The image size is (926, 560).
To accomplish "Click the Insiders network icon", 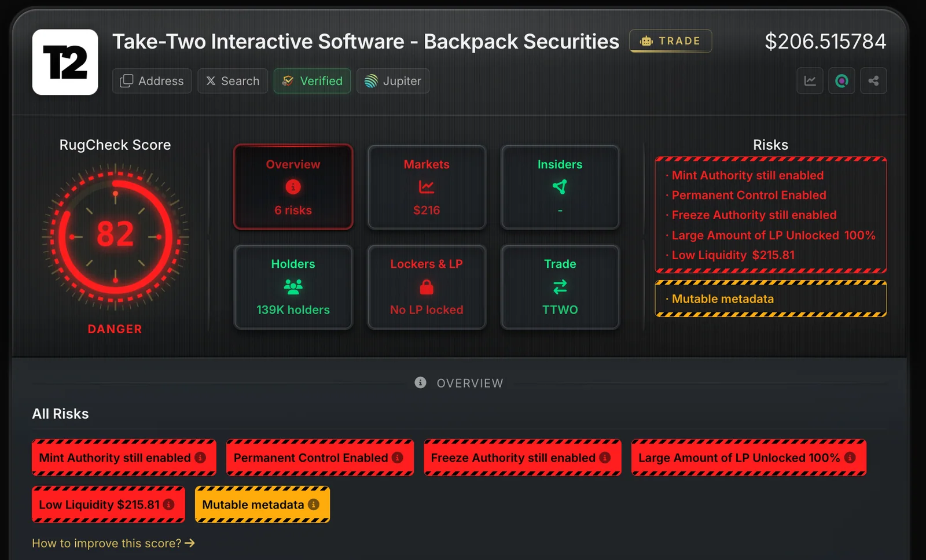I will click(560, 187).
